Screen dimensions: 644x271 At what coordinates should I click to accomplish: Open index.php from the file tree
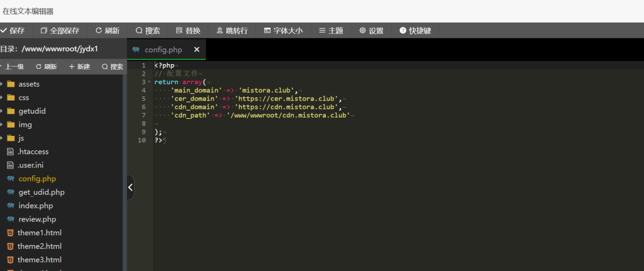(35, 206)
